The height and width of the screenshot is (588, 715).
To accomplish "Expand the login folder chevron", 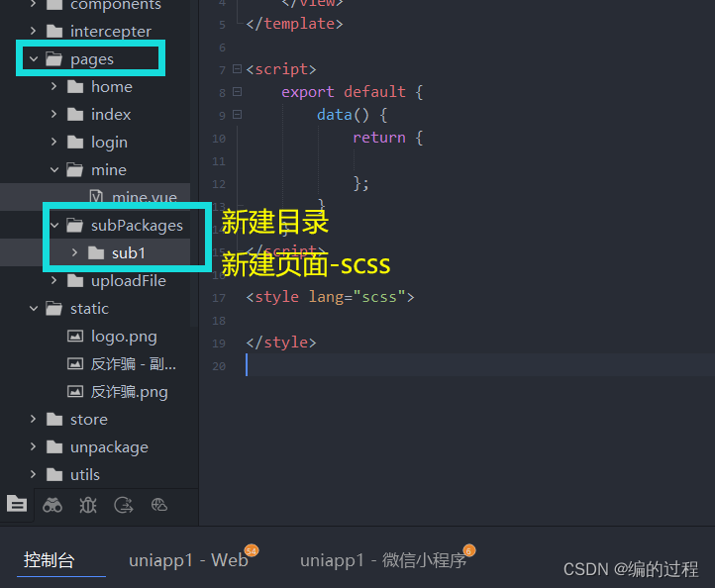I will click(53, 142).
